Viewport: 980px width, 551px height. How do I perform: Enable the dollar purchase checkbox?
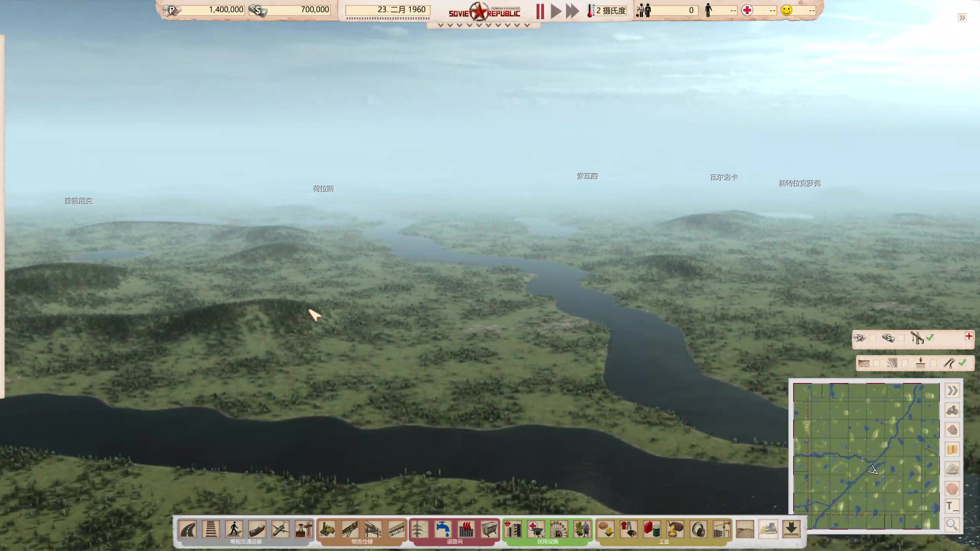901,338
